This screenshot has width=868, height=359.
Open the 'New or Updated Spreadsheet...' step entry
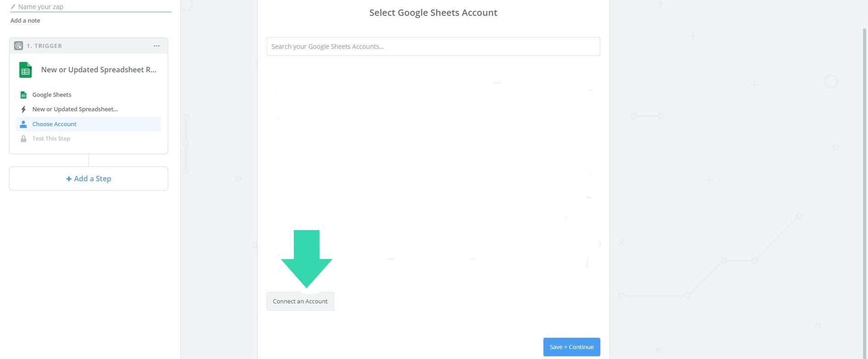(x=75, y=109)
